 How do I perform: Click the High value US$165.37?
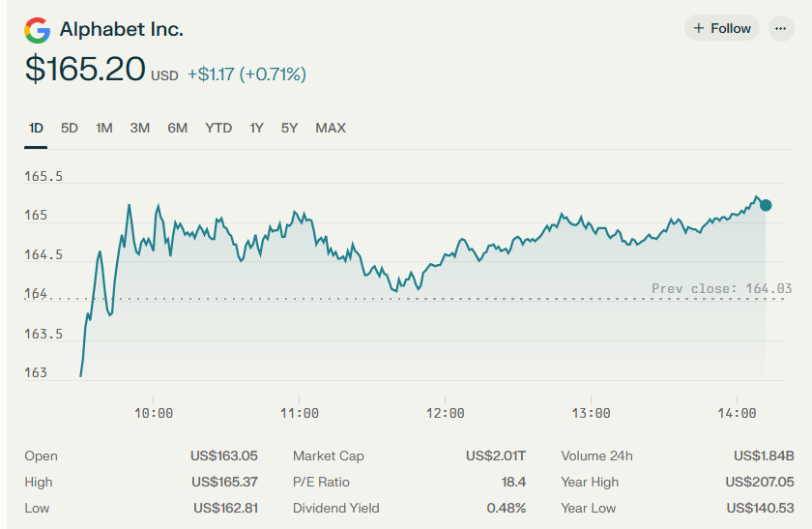(x=224, y=482)
